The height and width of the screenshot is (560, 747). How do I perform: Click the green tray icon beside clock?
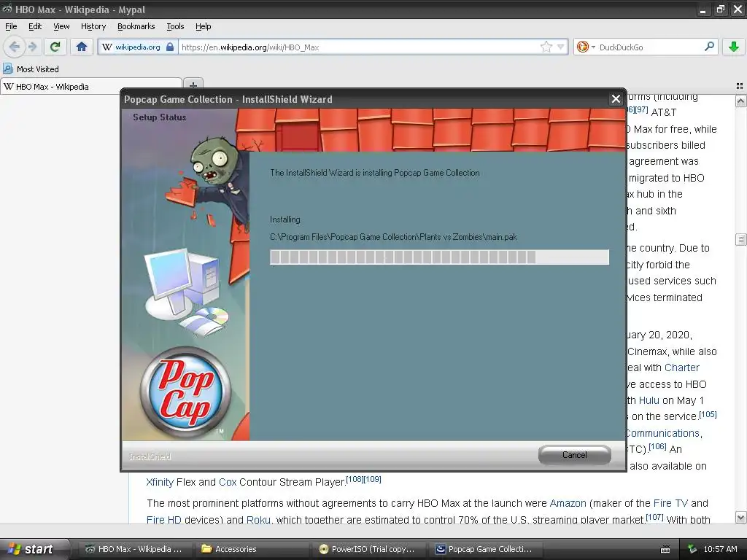[692, 549]
